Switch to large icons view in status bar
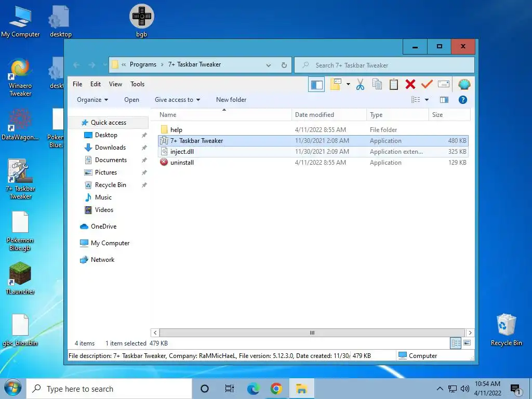 467,343
